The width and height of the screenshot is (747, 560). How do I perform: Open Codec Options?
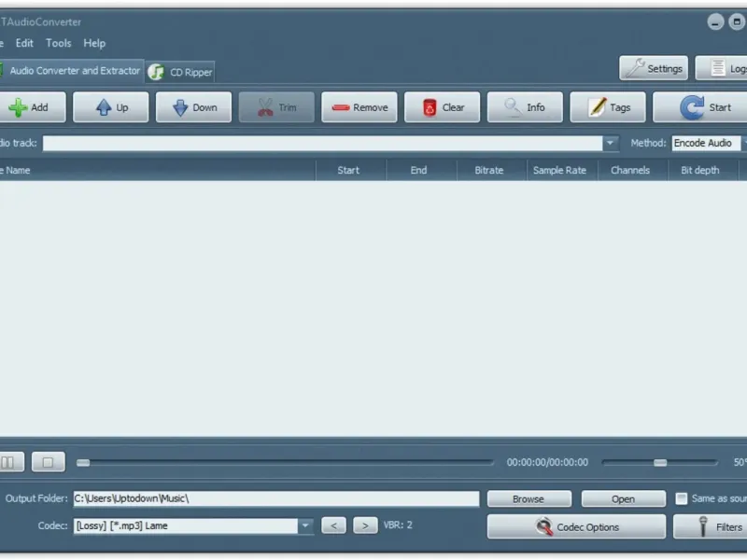[576, 526]
